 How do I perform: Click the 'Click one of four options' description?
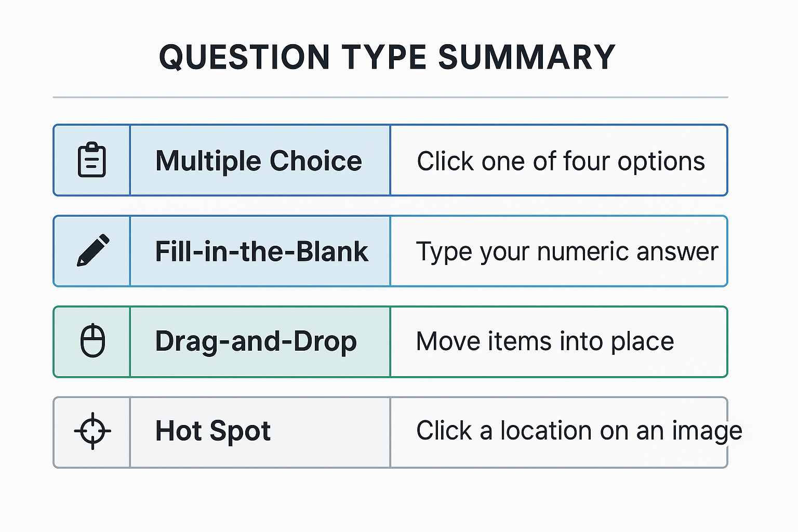pyautogui.click(x=561, y=161)
